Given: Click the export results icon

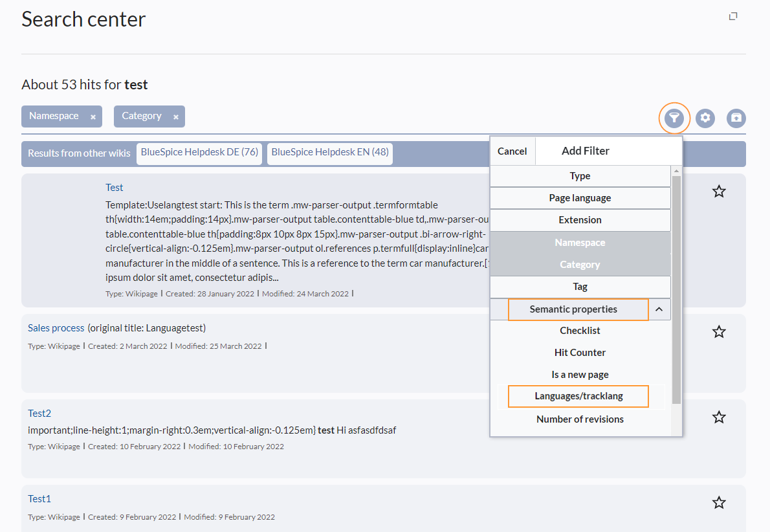Looking at the screenshot, I should tap(736, 118).
